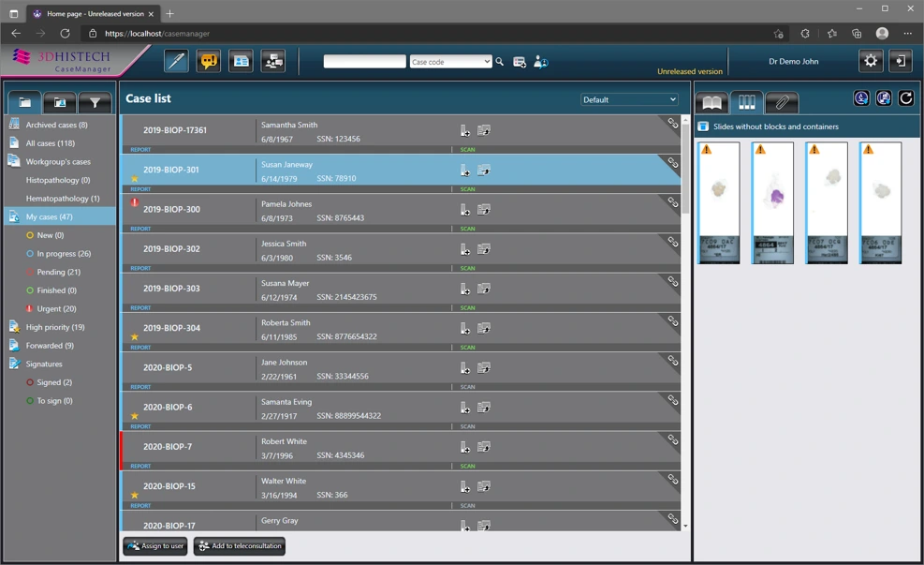Select case 2020-BIOP-7 Robert White

tap(401, 451)
